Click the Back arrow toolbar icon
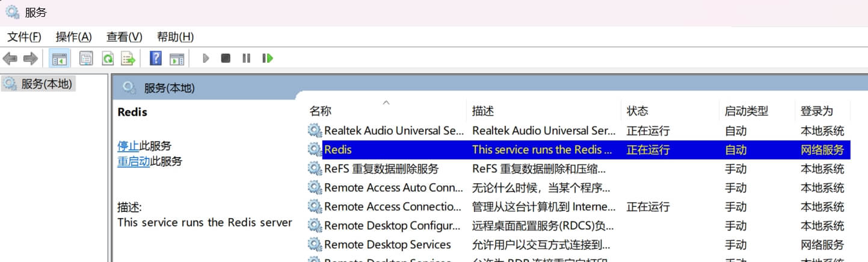Image resolution: width=868 pixels, height=262 pixels. [10, 58]
